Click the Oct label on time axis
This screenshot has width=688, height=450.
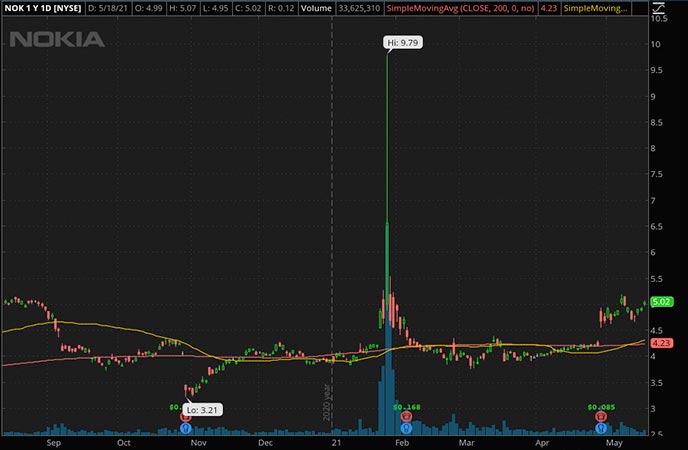(x=124, y=443)
